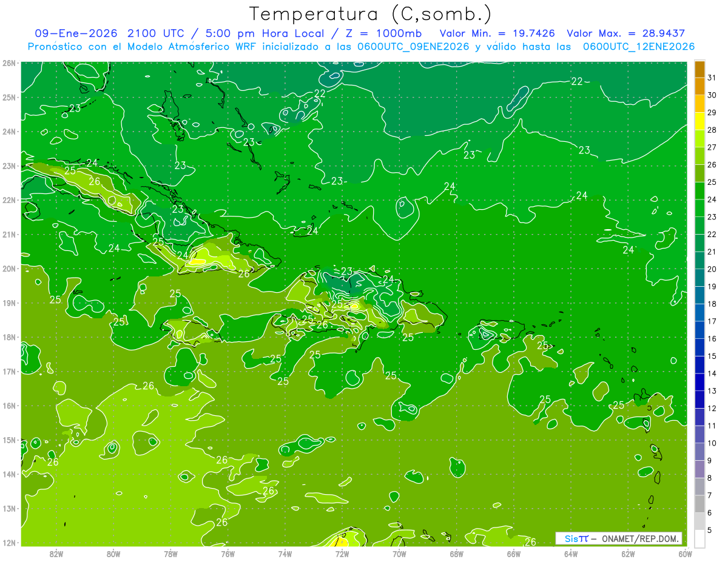Click latitude axis label '14N'

click(9, 474)
